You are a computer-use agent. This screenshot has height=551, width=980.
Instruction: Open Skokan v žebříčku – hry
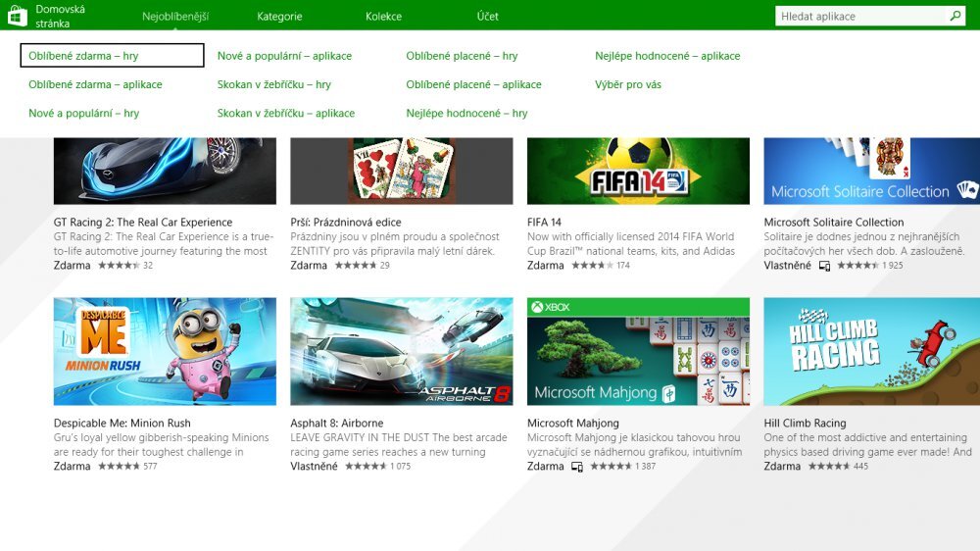(273, 84)
